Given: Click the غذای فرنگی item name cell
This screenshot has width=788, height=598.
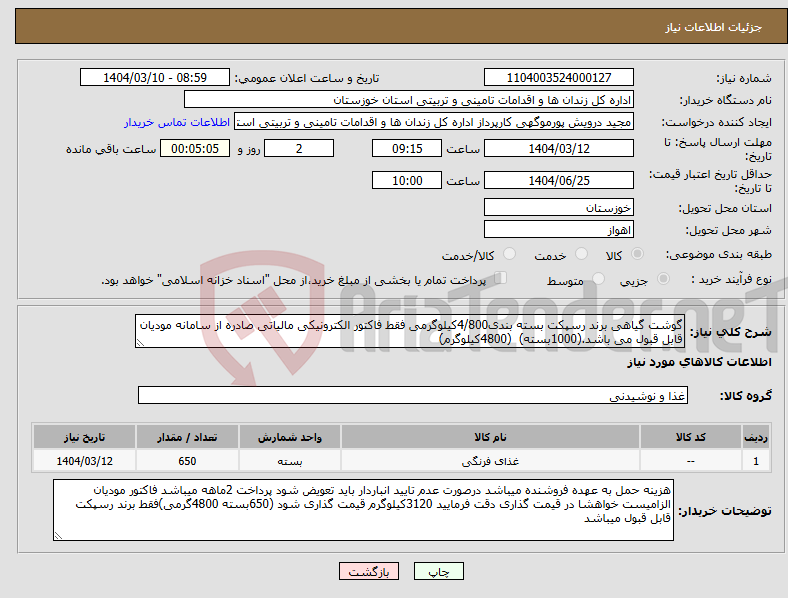Looking at the screenshot, I should pyautogui.click(x=490, y=461).
